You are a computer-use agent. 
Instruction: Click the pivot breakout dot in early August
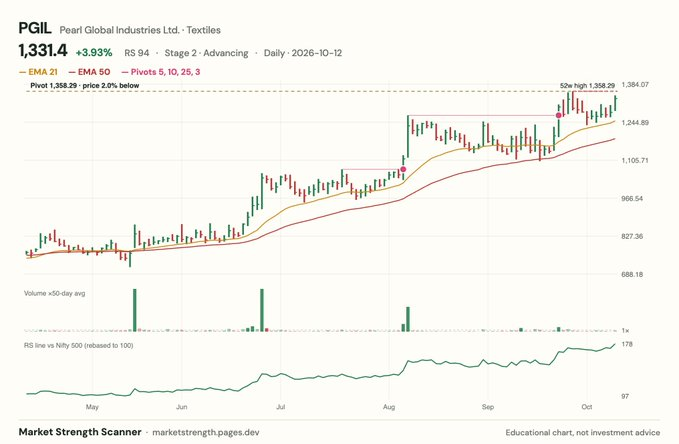tap(403, 169)
